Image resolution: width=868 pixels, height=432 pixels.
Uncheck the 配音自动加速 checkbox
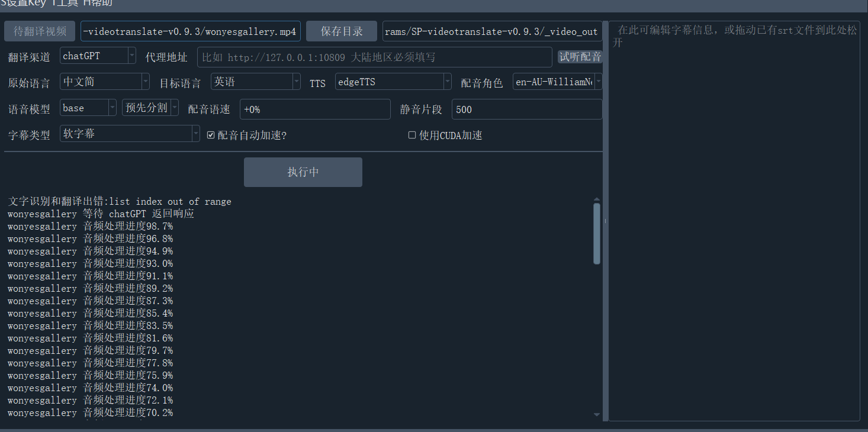[x=211, y=135]
